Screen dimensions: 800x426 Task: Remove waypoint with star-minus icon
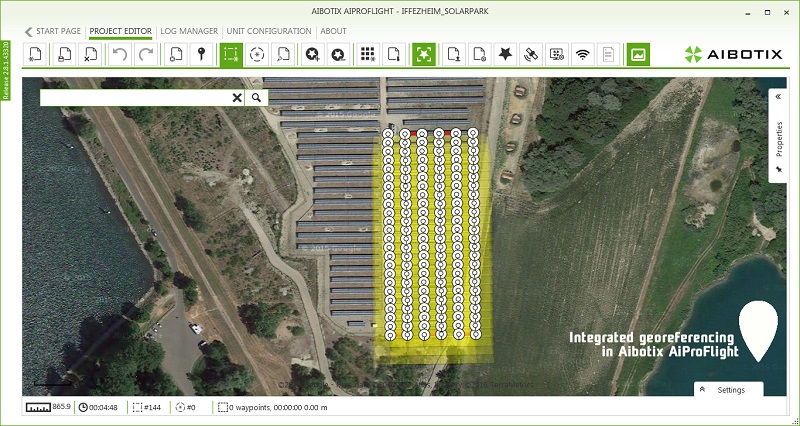[x=338, y=54]
